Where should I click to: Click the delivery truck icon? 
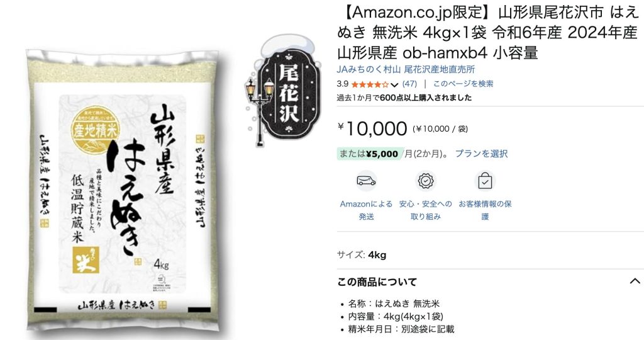point(367,181)
